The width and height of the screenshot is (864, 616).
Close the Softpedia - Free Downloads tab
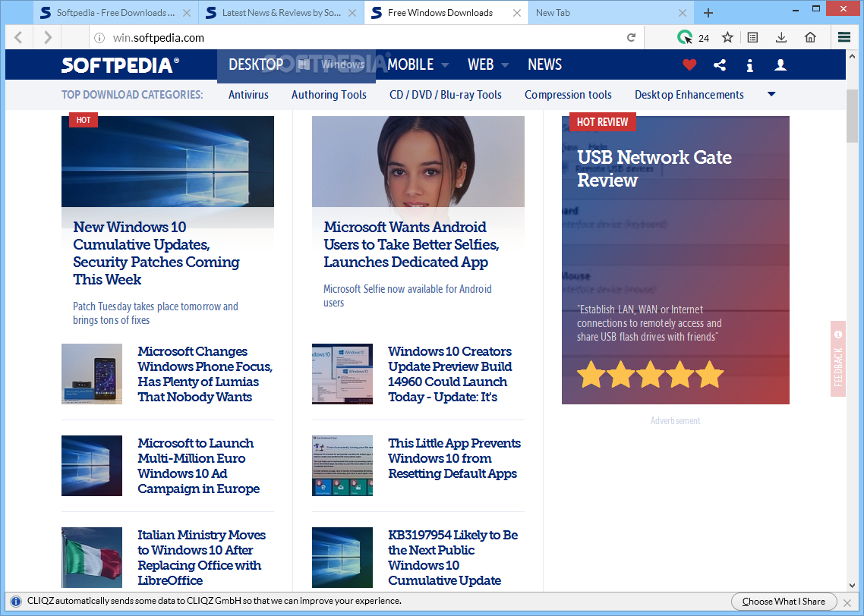(x=187, y=13)
